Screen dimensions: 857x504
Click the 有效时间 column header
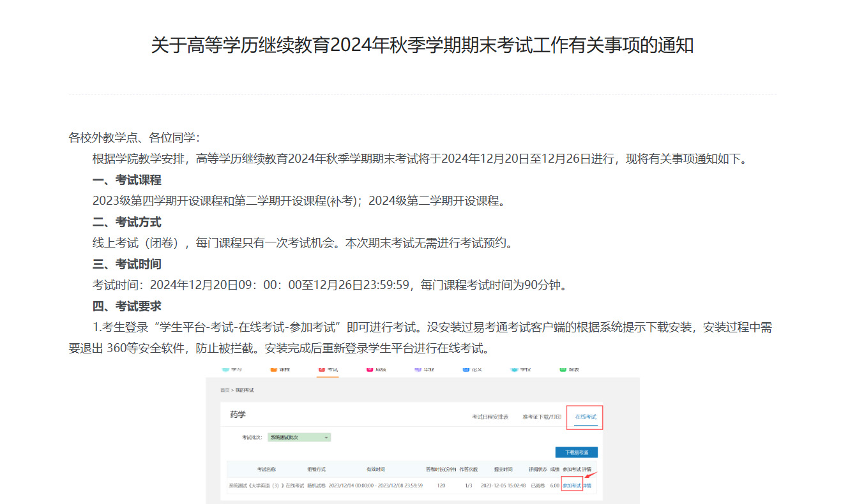(375, 470)
